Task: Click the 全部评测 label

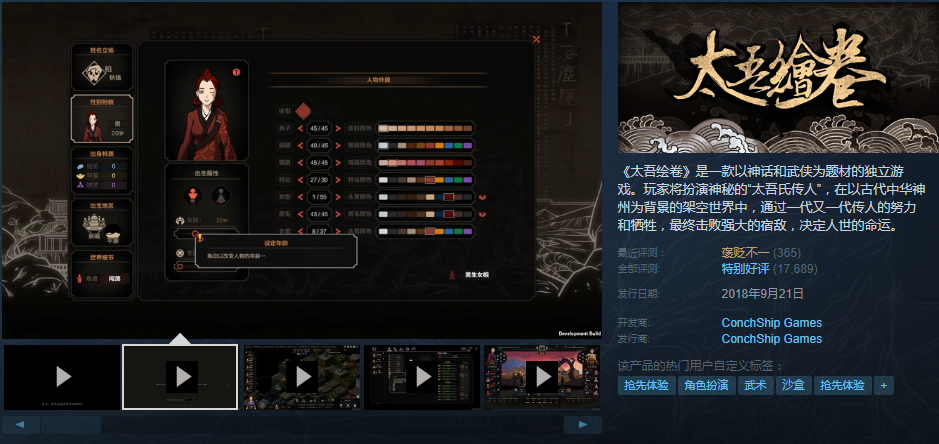Action: click(x=638, y=268)
